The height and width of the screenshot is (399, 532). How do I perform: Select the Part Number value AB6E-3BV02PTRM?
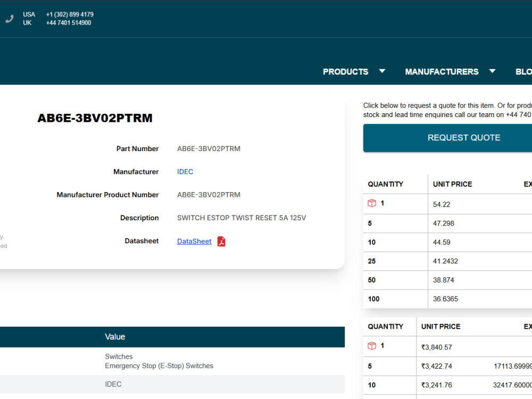click(209, 148)
